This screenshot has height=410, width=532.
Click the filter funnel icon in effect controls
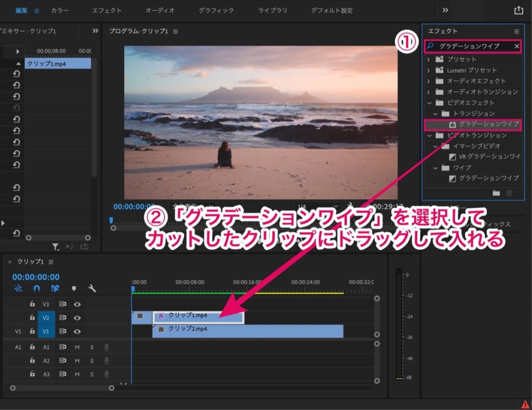point(55,247)
